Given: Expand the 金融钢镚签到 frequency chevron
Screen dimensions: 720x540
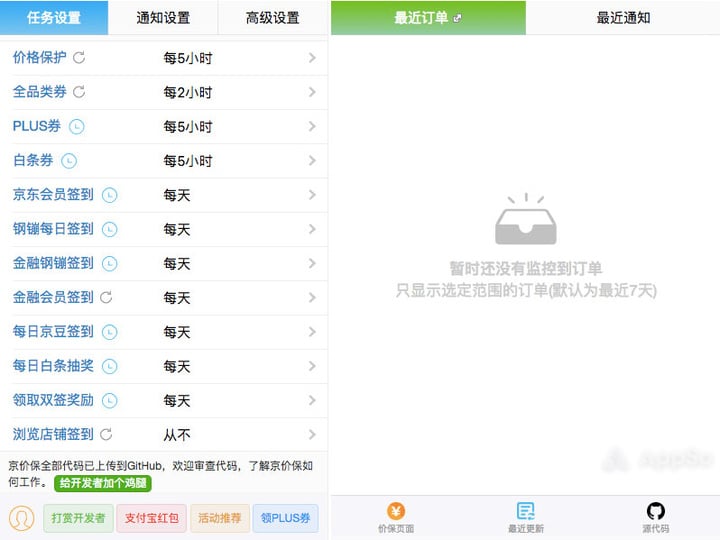Looking at the screenshot, I should pyautogui.click(x=312, y=264).
